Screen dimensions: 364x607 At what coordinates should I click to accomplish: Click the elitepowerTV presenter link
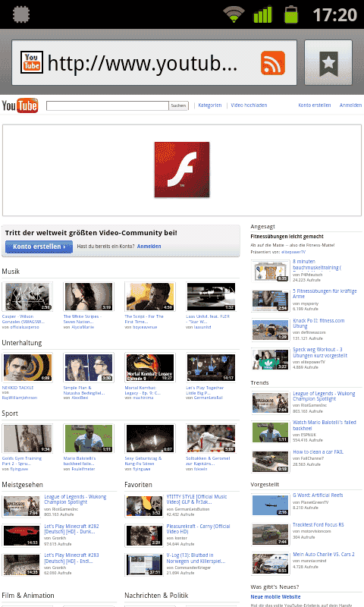pos(293,252)
